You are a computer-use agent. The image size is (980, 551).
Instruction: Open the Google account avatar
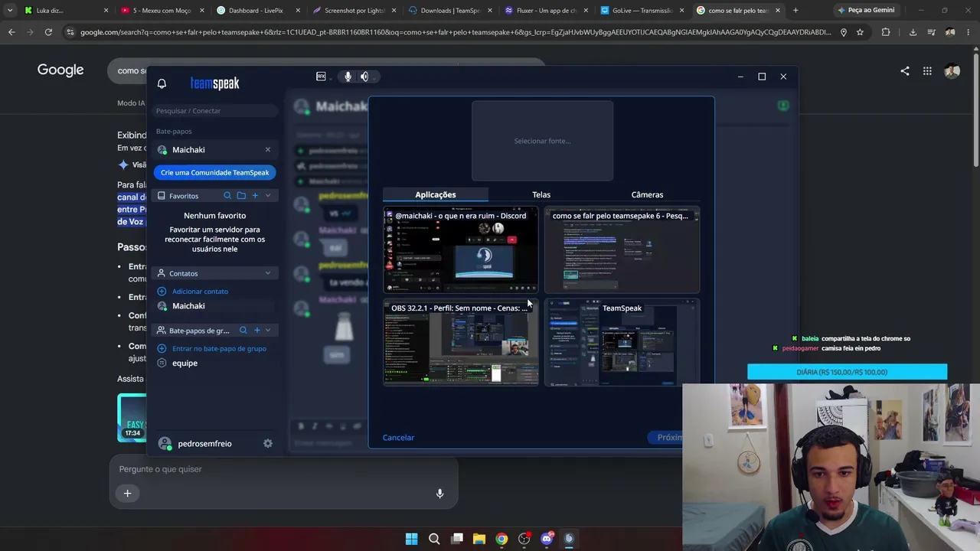[952, 71]
